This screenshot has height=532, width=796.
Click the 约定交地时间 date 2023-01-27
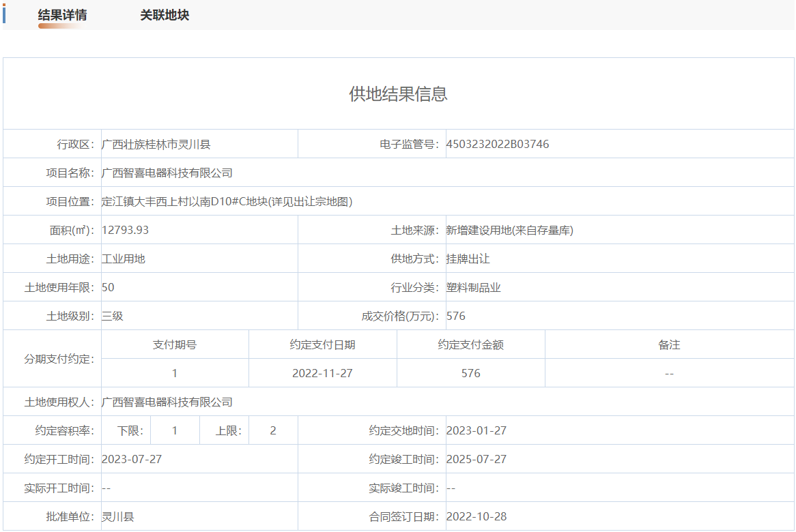click(x=477, y=431)
